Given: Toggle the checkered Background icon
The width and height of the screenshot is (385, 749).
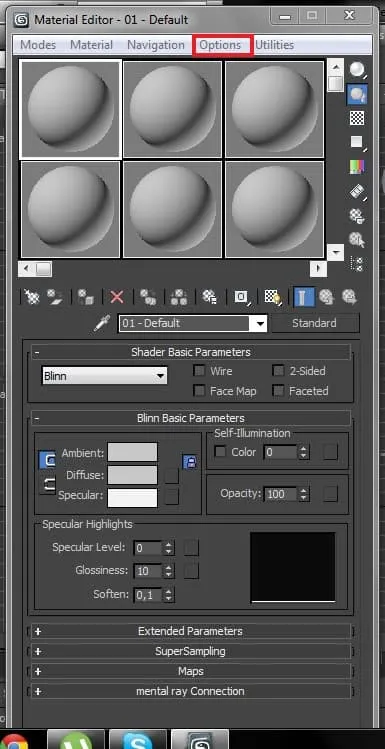Looking at the screenshot, I should pos(357,118).
